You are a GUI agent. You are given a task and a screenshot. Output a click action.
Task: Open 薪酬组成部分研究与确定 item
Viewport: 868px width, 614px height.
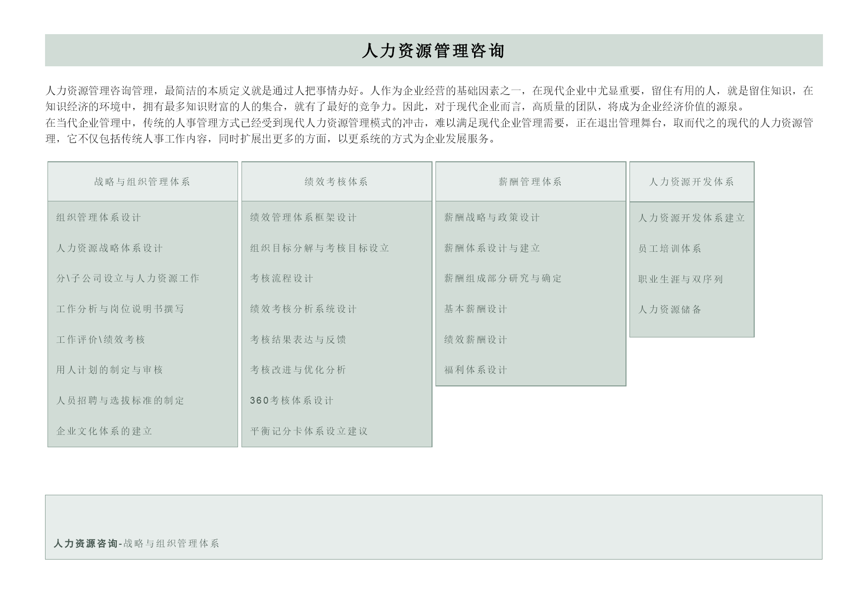[x=503, y=279]
